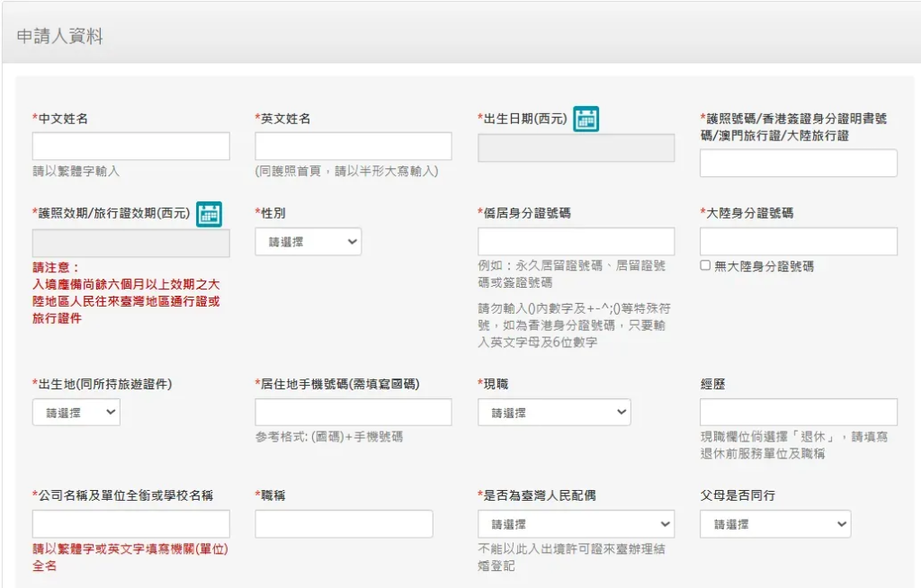
Task: Click the 申請人資料 section header
Action: [60, 37]
